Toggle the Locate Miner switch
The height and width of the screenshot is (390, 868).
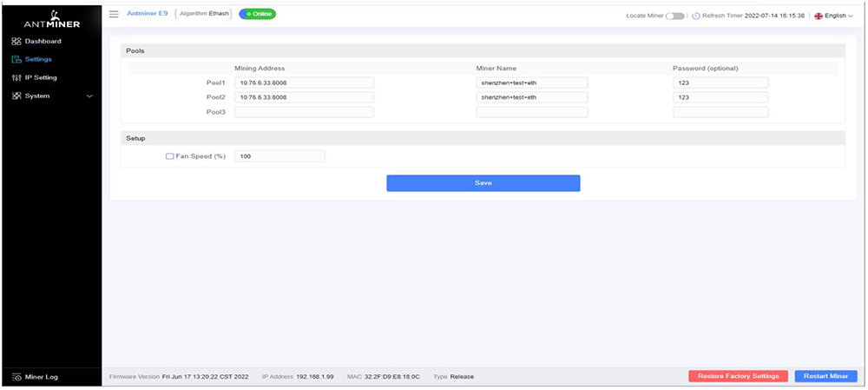[x=674, y=16]
